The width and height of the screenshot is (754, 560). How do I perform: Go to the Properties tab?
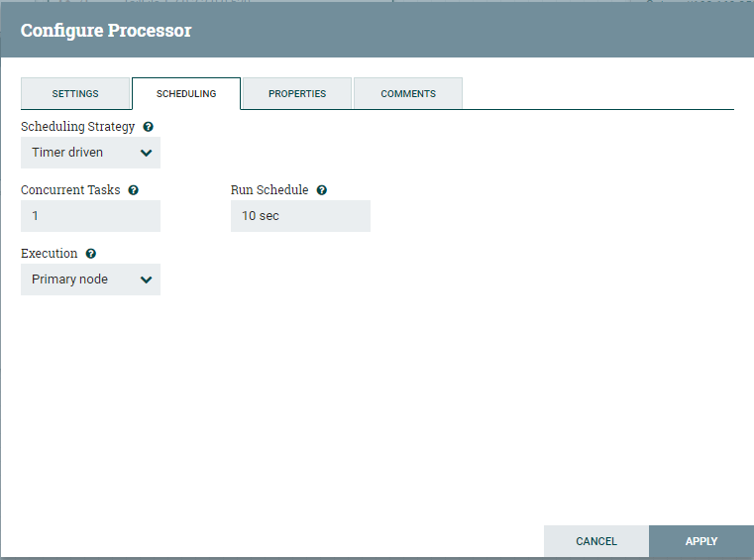[x=297, y=93]
